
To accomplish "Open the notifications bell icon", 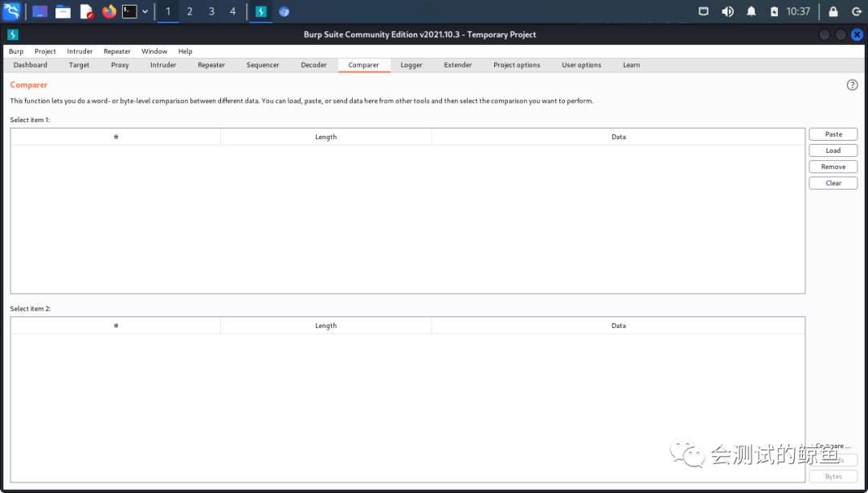I will [x=751, y=11].
